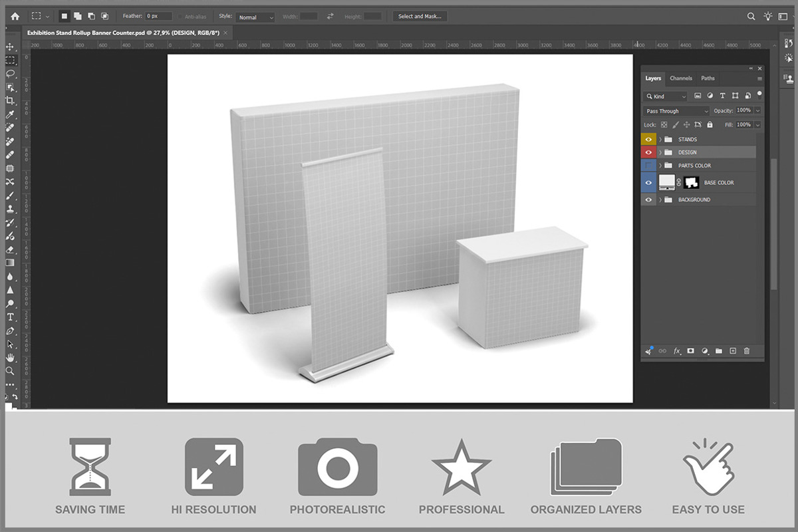Hide the BASE COLOR layer
This screenshot has width=798, height=532.
click(648, 182)
